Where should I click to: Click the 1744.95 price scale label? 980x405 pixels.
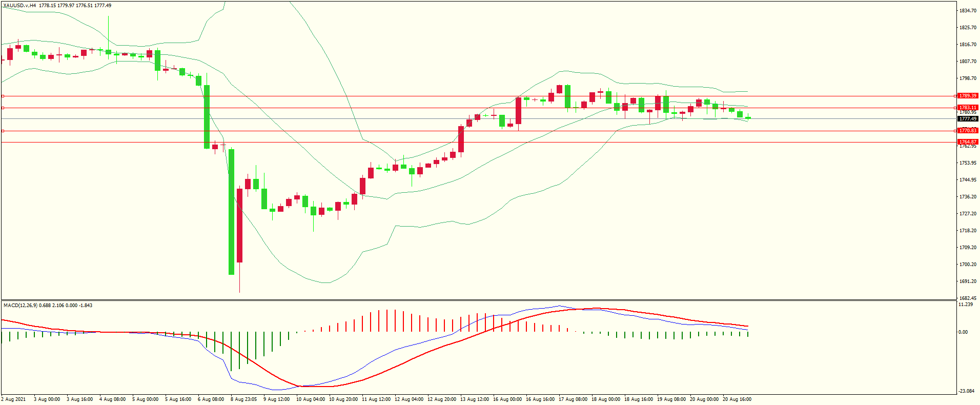tap(968, 180)
